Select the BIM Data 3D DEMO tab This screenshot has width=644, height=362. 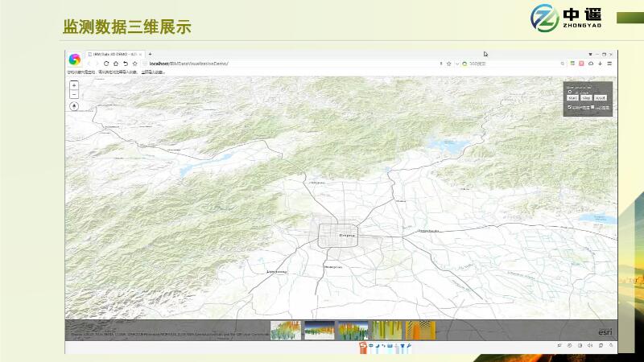[113, 53]
